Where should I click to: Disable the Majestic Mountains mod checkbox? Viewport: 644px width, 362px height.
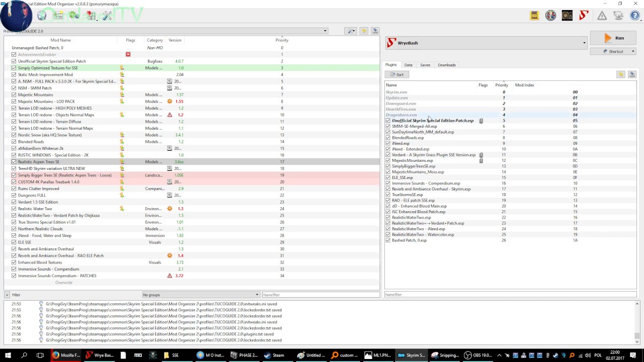tap(14, 95)
